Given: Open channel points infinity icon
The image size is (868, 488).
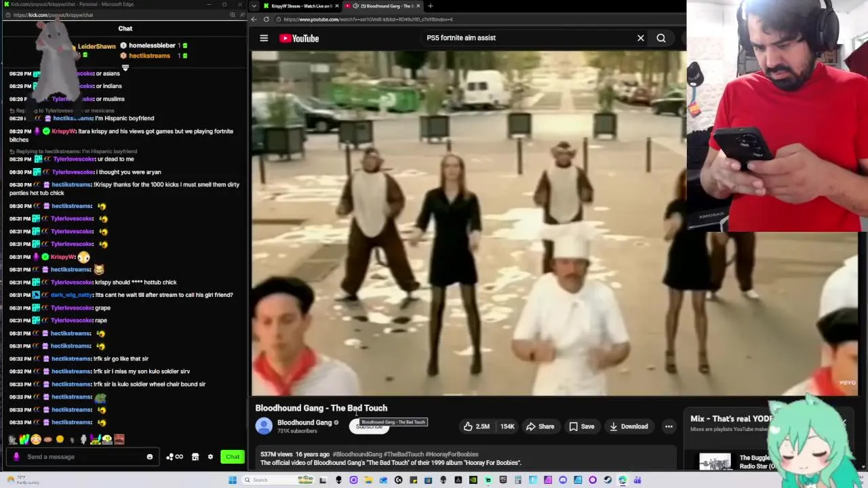Looking at the screenshot, I should pyautogui.click(x=174, y=457).
